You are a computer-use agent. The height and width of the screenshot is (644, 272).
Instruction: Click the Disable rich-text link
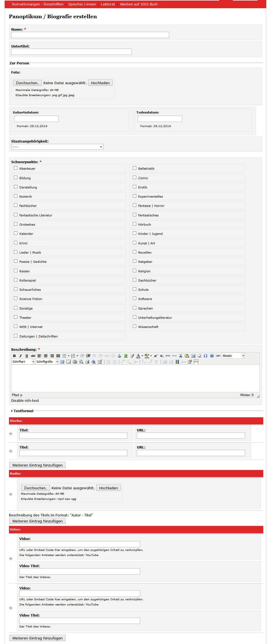[x=25, y=400]
